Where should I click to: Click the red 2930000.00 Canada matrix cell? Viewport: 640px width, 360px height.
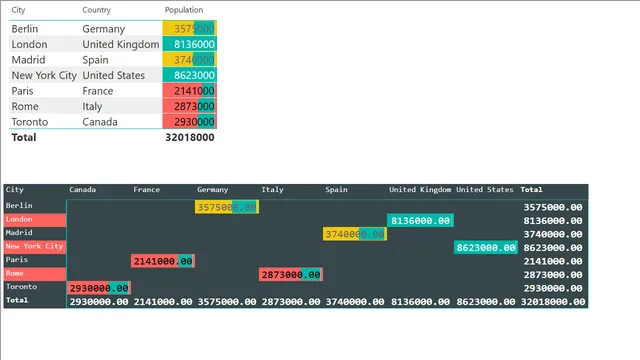(x=99, y=288)
